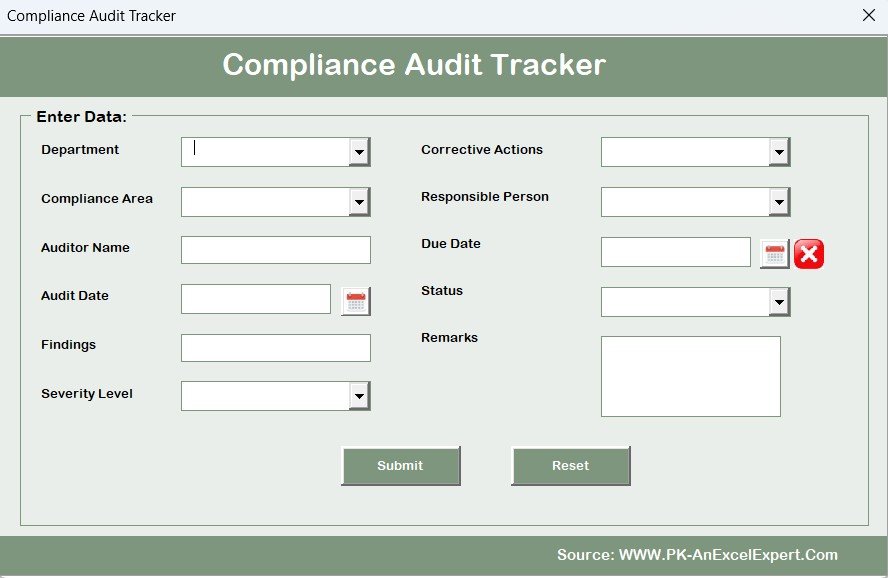
Task: Click the 'Auditor Name' label text
Action: [85, 247]
